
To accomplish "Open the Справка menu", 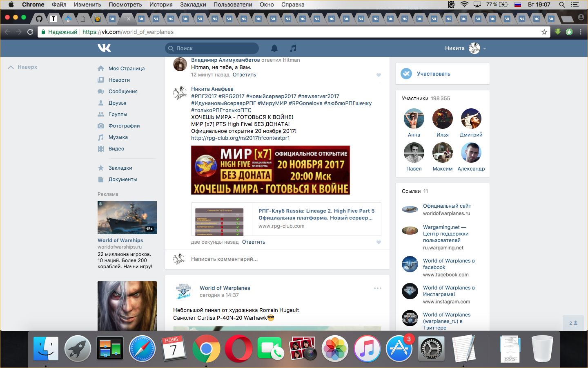I will click(x=293, y=4).
